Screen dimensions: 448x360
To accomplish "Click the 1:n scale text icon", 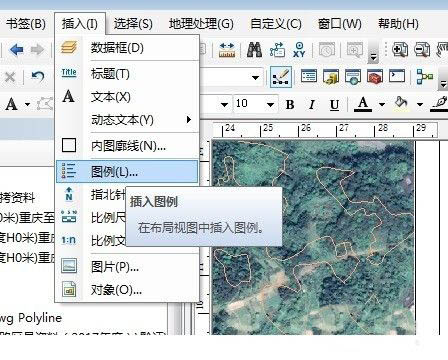I will [69, 240].
